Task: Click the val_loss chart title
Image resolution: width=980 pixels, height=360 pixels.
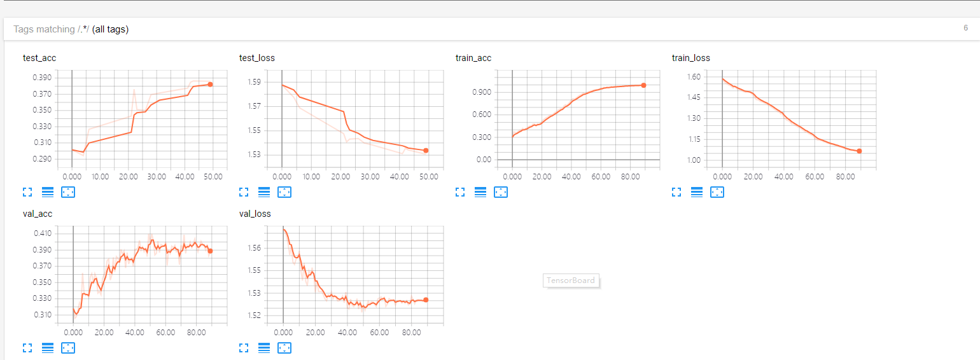Action: (x=255, y=214)
